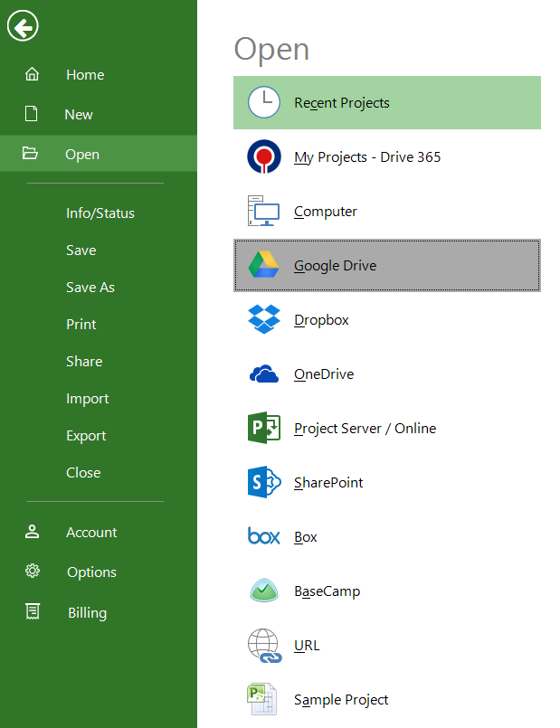Click the Recent Projects clock icon
This screenshot has width=560, height=728.
point(264,102)
